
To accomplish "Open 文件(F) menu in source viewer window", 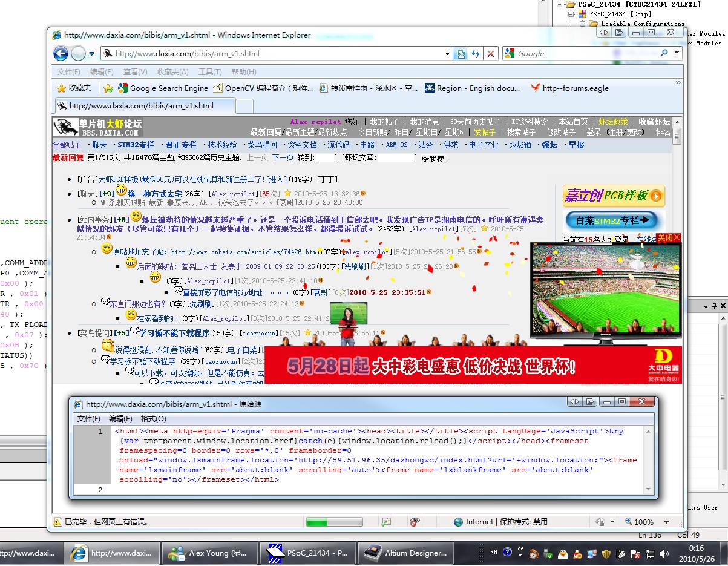I will pyautogui.click(x=88, y=419).
